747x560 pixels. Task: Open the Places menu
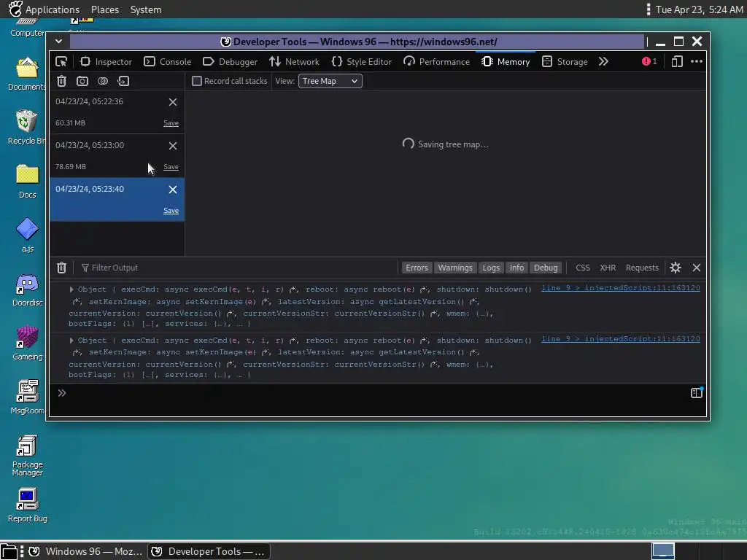coord(105,9)
